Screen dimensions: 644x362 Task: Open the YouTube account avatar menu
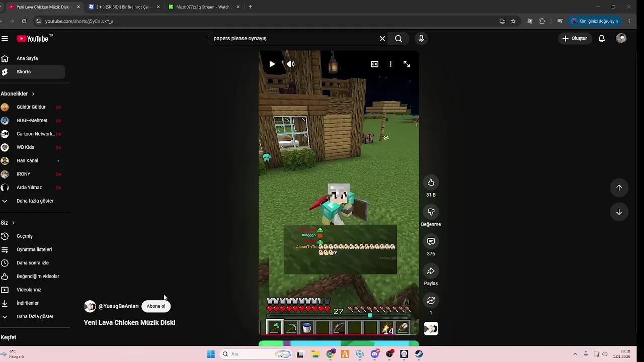[x=621, y=39]
